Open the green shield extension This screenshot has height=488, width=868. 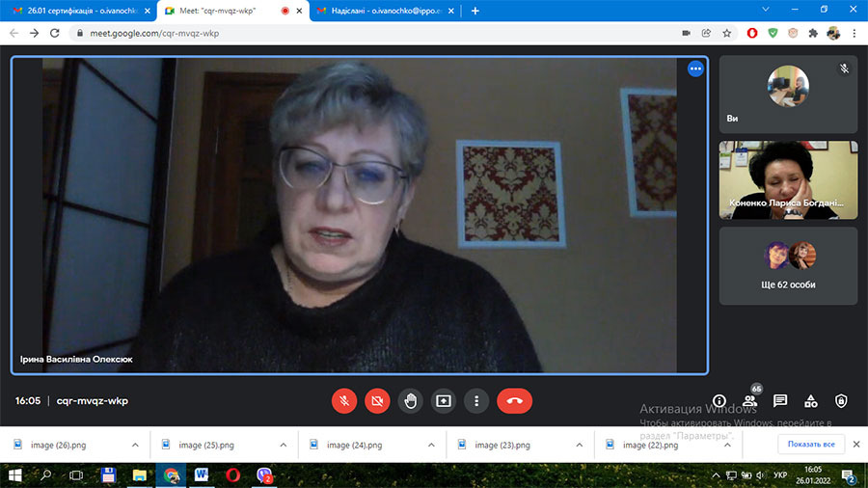click(x=773, y=33)
